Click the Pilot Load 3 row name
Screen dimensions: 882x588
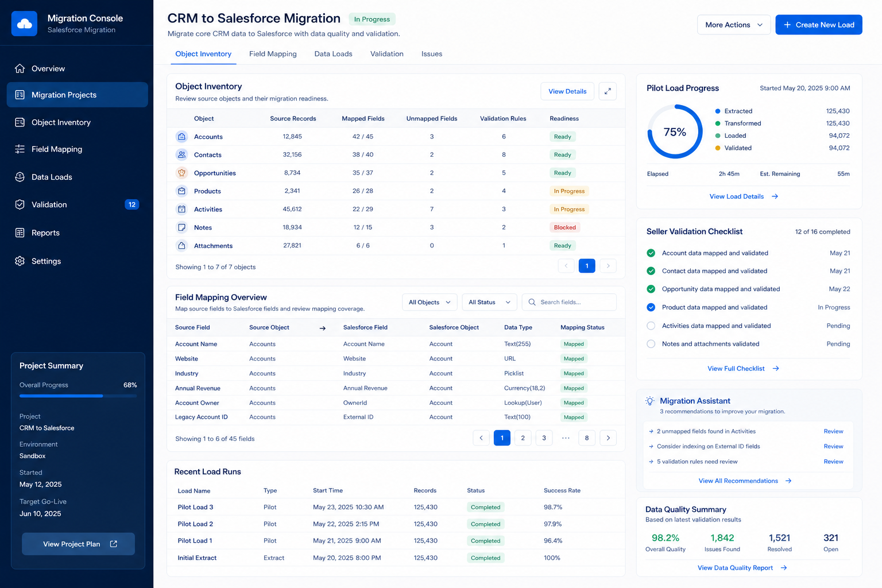(195, 507)
